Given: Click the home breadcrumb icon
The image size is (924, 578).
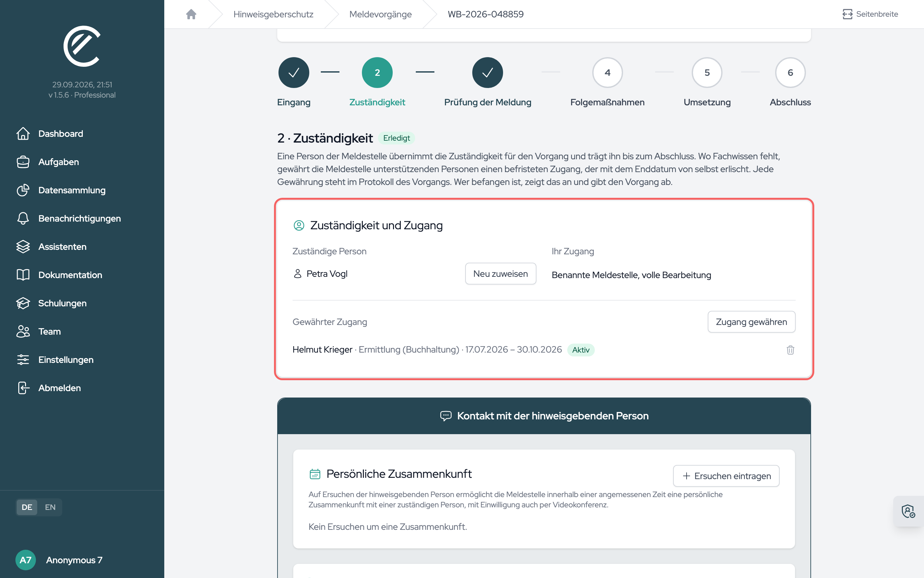Looking at the screenshot, I should (191, 14).
